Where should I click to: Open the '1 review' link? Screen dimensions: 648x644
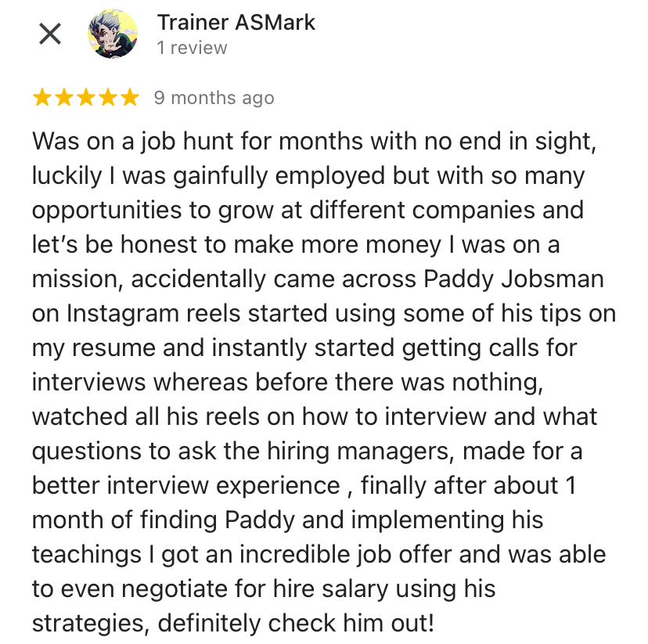pos(192,48)
